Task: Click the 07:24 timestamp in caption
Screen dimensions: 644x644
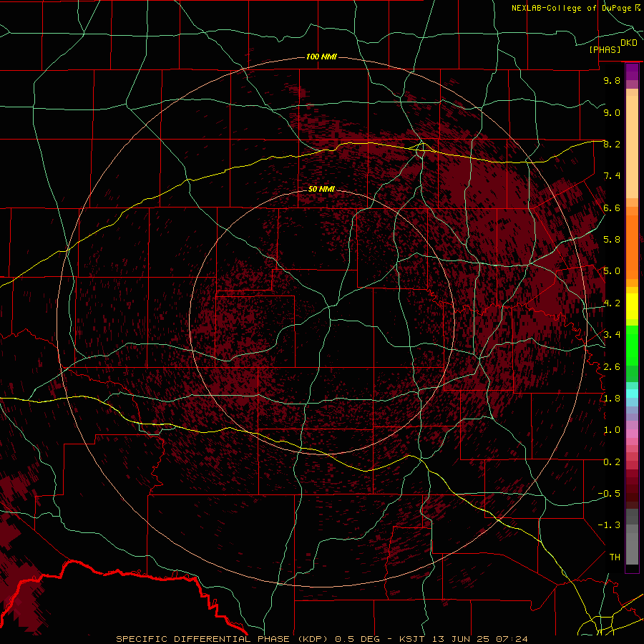Action: tap(512, 639)
